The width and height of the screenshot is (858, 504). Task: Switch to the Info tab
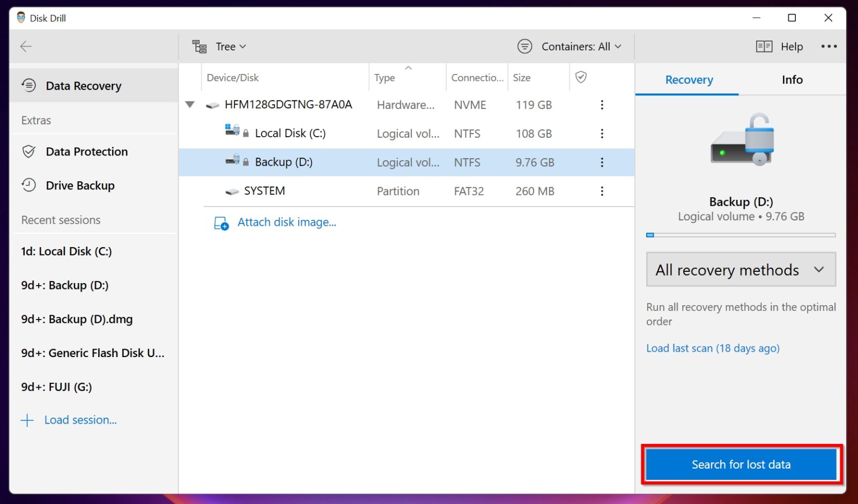click(792, 79)
